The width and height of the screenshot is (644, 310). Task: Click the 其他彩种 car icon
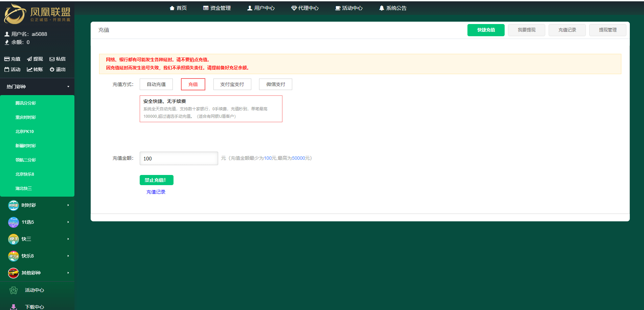[x=13, y=273]
